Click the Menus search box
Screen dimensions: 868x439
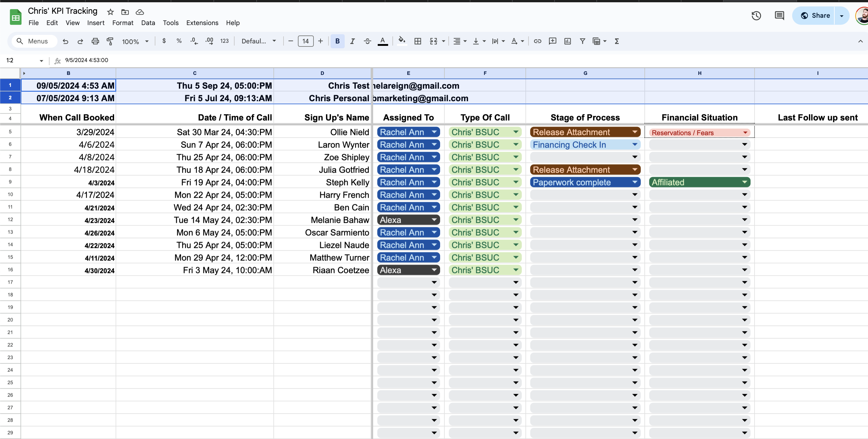[35, 41]
